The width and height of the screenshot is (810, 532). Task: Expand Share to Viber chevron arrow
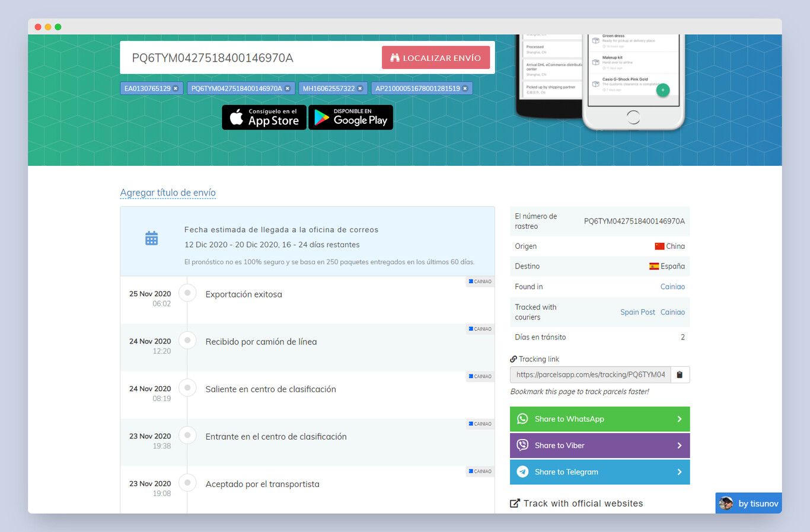coord(680,446)
